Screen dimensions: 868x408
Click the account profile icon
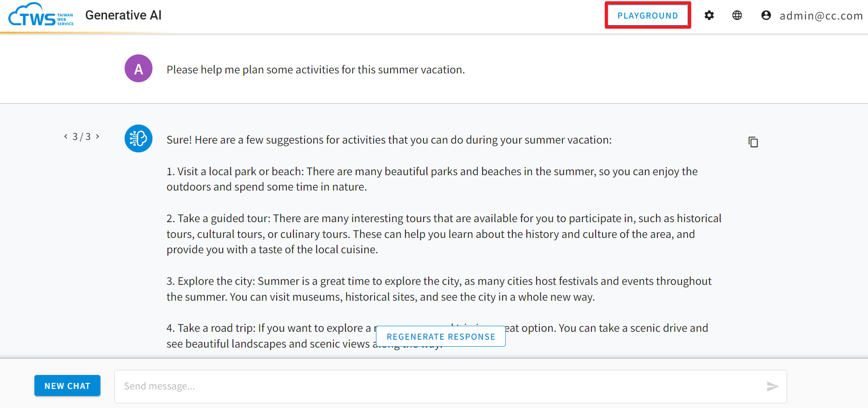766,15
